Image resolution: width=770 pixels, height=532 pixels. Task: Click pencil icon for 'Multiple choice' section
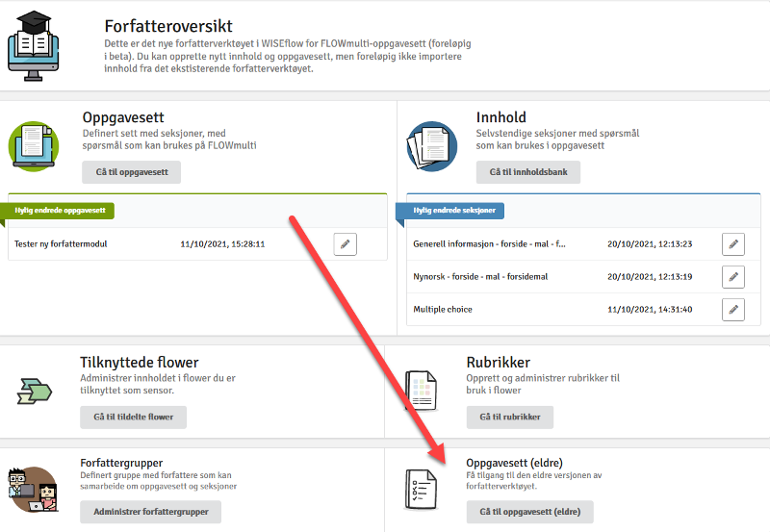(x=733, y=310)
